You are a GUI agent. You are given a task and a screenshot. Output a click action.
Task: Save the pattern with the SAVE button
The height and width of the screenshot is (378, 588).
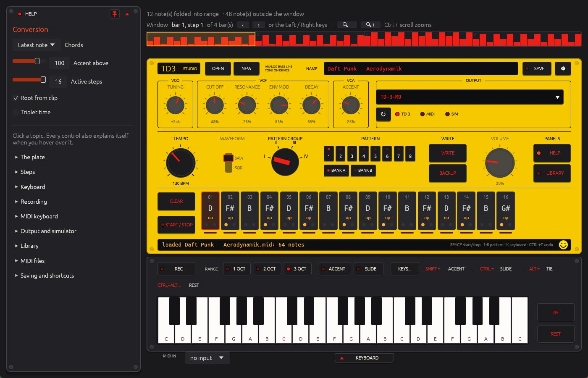point(537,68)
